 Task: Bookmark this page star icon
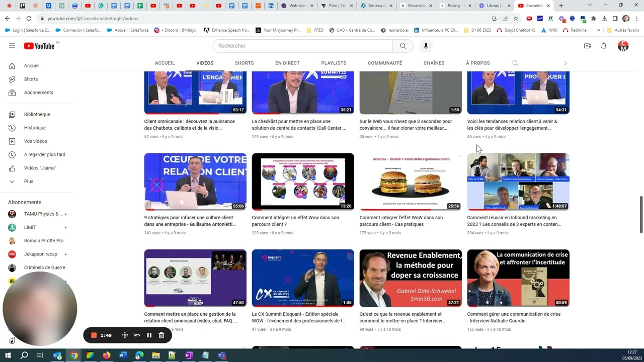pos(516,19)
